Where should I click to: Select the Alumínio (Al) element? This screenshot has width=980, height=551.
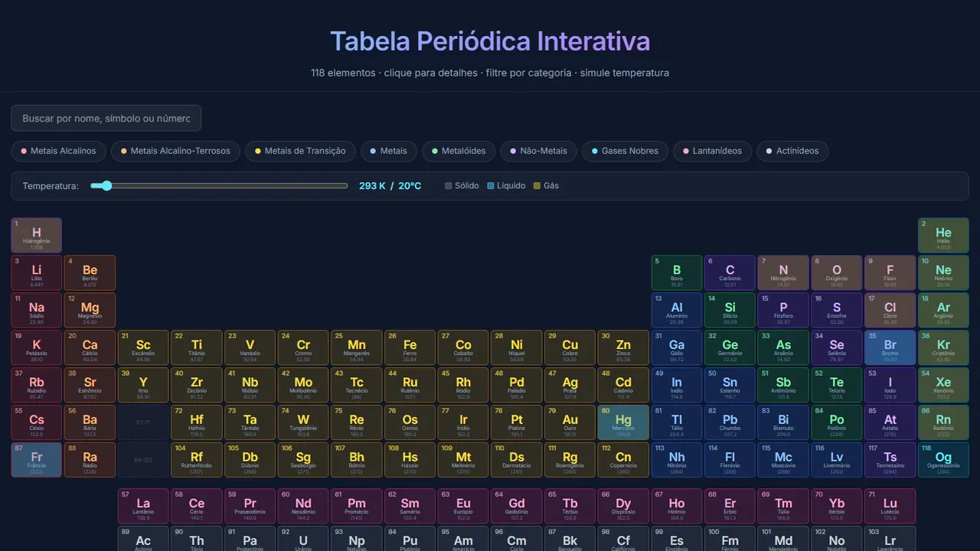pos(677,311)
